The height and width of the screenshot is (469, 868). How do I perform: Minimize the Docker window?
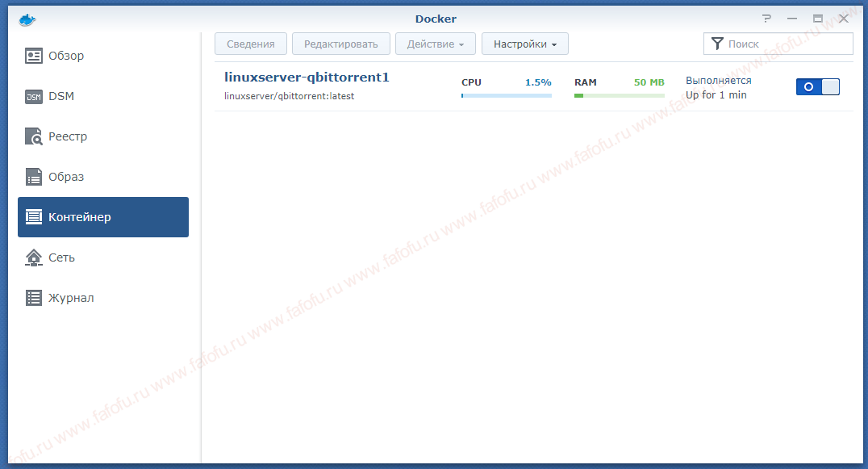tap(792, 19)
